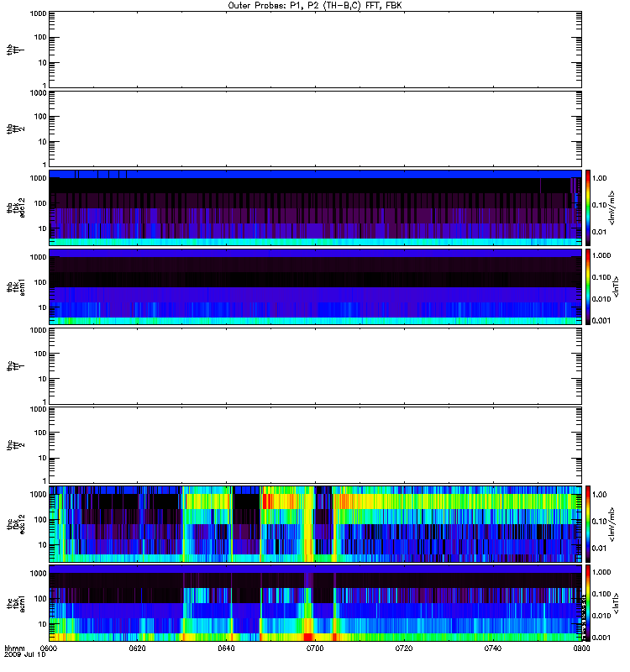Click the 0640 time tick label
This screenshot has height=672, width=630.
226,648
